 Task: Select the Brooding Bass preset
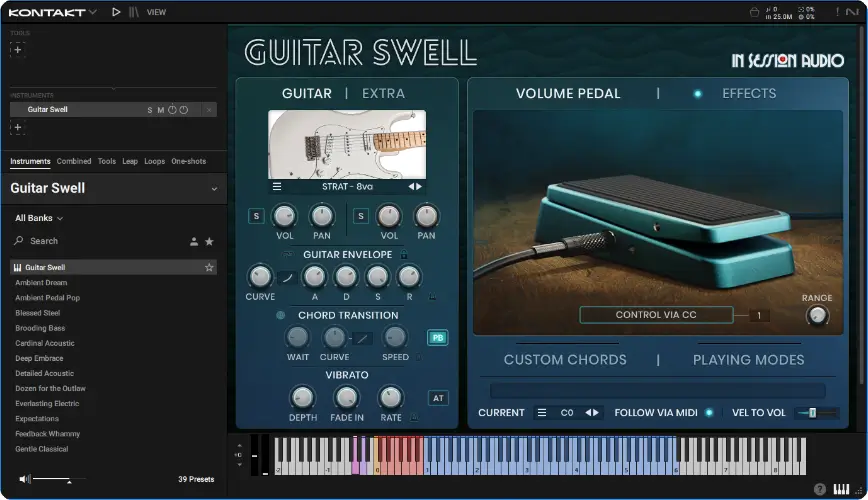(40, 328)
